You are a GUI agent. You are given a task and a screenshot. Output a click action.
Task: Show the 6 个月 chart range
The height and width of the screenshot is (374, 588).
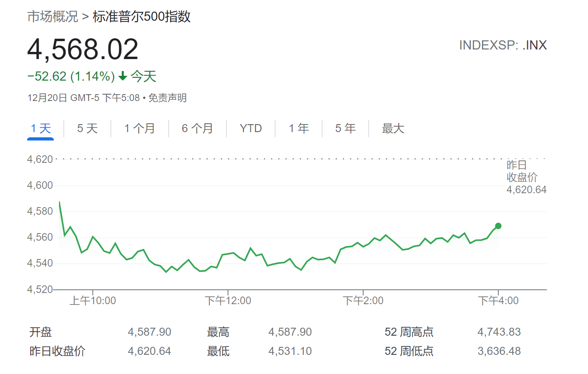[197, 129]
